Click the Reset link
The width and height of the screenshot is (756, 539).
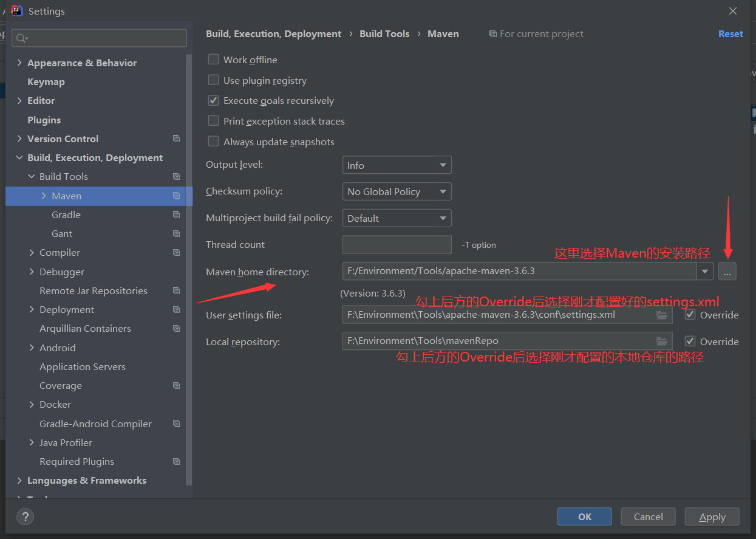click(x=730, y=34)
